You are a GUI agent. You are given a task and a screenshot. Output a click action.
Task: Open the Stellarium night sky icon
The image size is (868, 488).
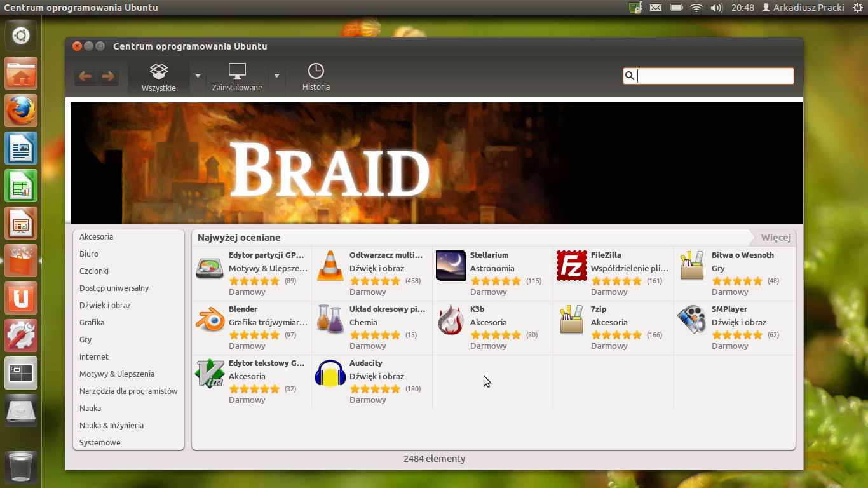point(451,266)
